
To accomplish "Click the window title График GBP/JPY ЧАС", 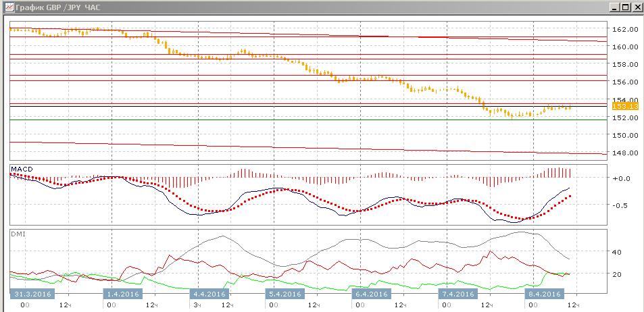I will tap(57, 7).
